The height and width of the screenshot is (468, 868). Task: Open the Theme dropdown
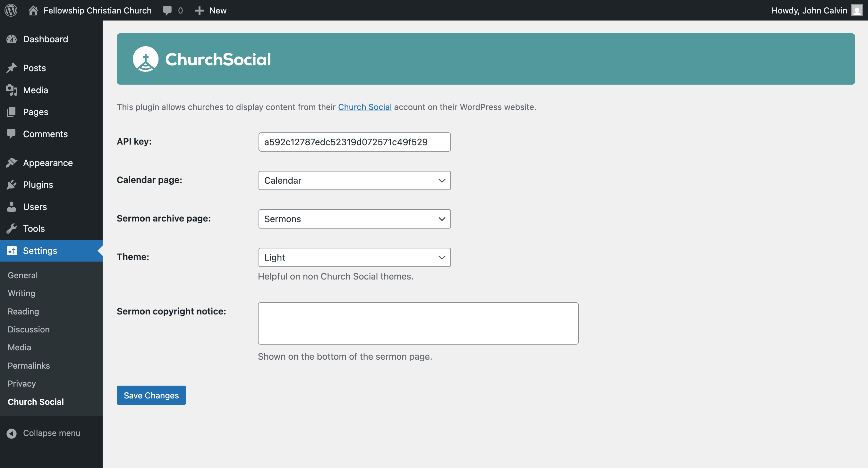pos(354,257)
